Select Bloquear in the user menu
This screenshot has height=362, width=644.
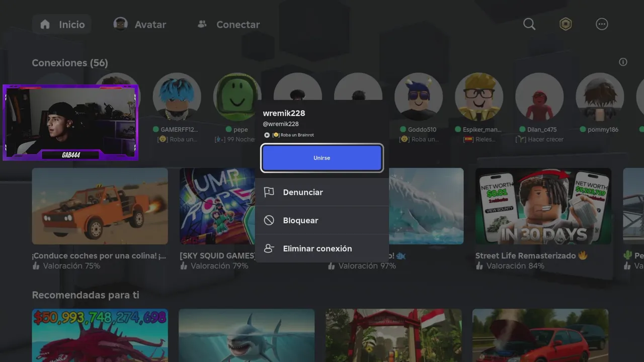click(x=322, y=220)
